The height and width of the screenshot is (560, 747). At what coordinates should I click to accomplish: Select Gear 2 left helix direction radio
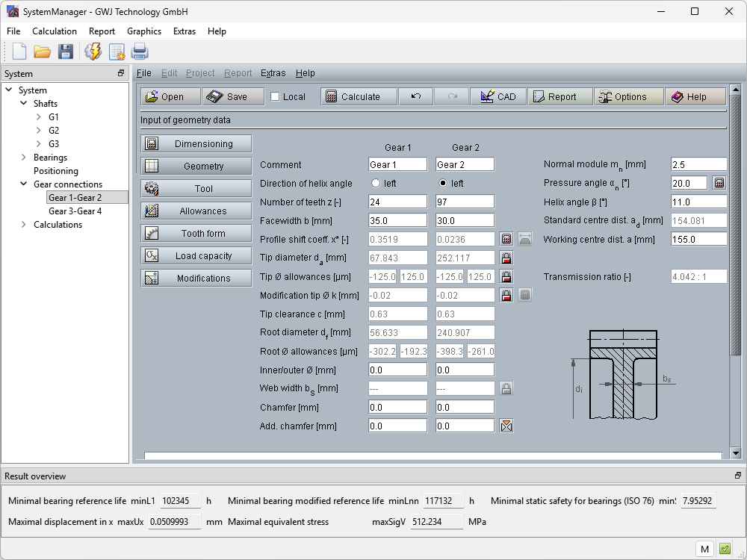point(443,184)
